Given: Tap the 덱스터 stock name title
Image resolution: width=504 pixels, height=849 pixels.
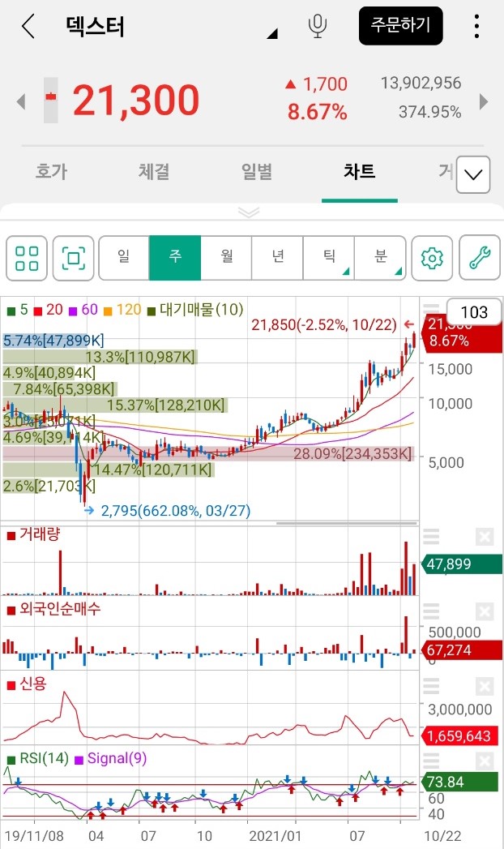Looking at the screenshot, I should [95, 26].
